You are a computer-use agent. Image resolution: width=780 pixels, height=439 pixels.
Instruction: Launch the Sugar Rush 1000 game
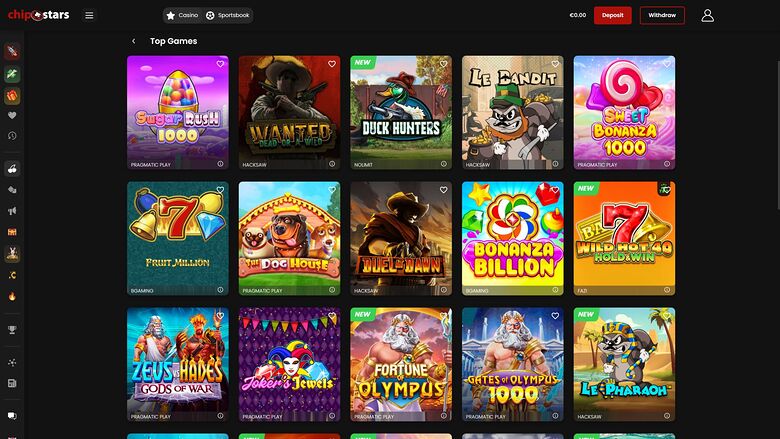click(x=178, y=112)
